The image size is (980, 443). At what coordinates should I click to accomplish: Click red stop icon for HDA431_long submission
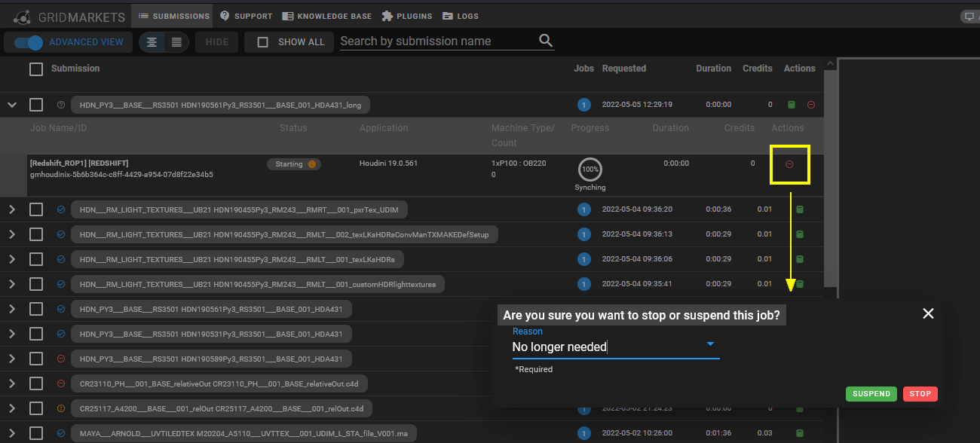pos(811,105)
